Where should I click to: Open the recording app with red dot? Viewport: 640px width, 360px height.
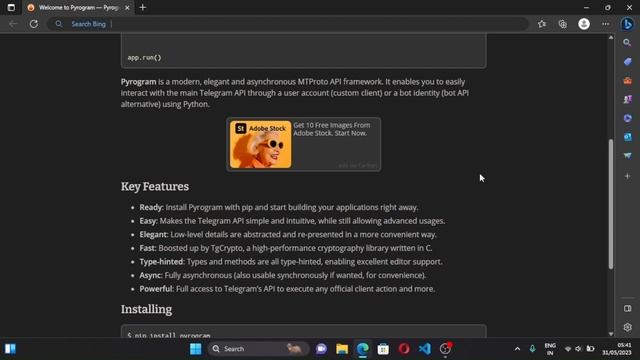click(x=445, y=349)
